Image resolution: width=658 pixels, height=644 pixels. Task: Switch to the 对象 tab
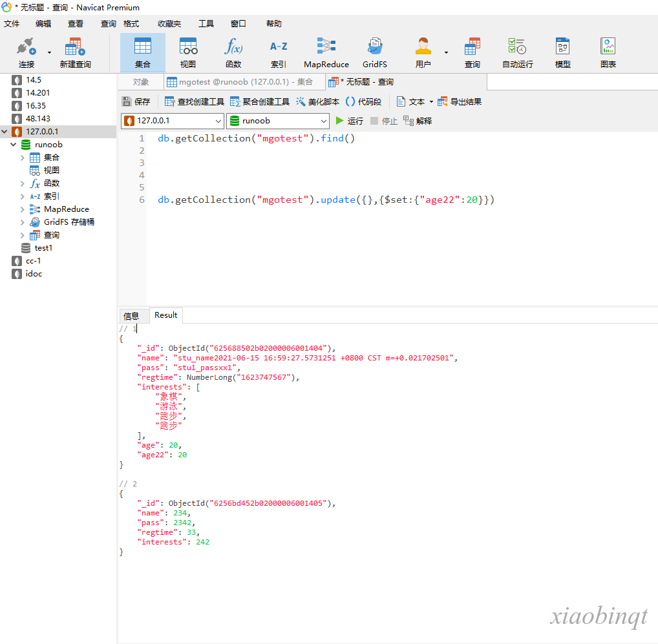point(141,82)
